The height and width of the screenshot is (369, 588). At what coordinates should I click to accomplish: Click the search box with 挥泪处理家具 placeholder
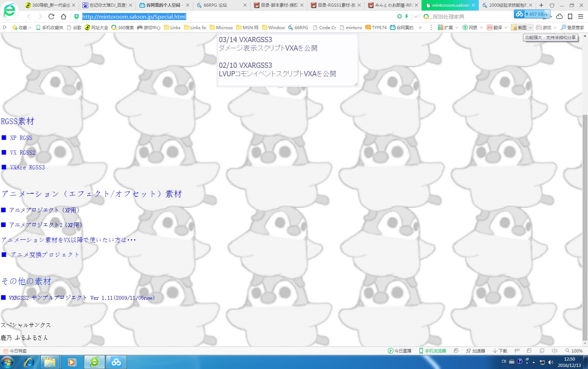click(467, 17)
